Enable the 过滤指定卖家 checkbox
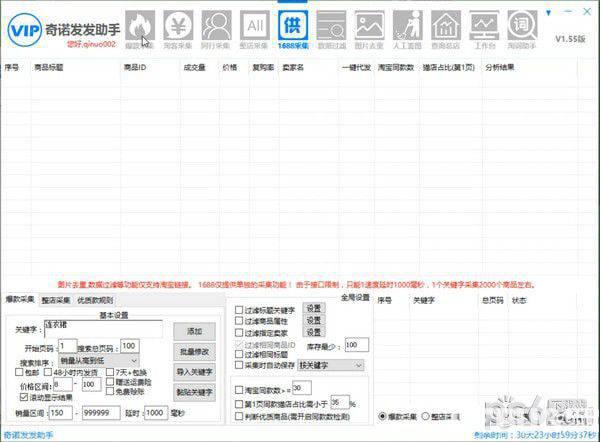Image resolution: width=600 pixels, height=442 pixels. pyautogui.click(x=239, y=333)
